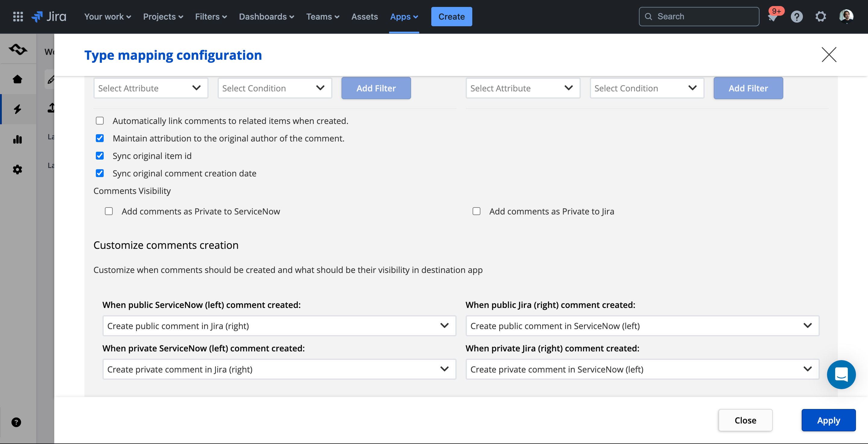Viewport: 868px width, 444px height.
Task: Click the right Add Filter button
Action: pyautogui.click(x=748, y=88)
